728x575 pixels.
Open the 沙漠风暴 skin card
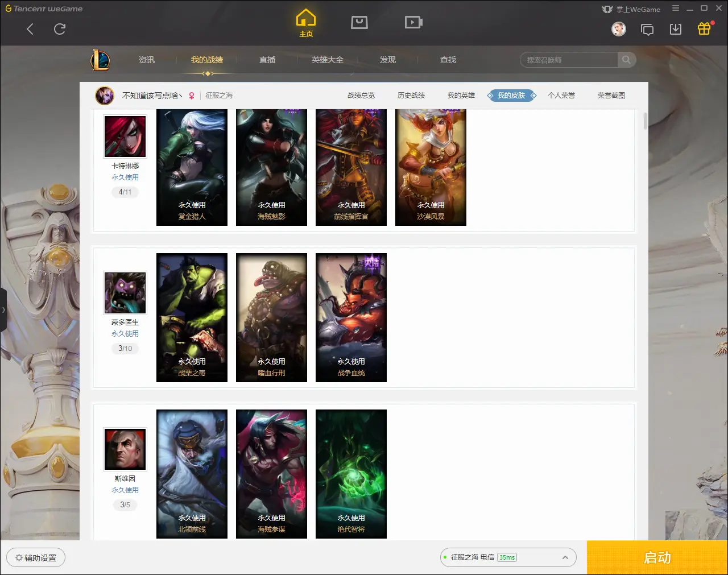tap(431, 167)
